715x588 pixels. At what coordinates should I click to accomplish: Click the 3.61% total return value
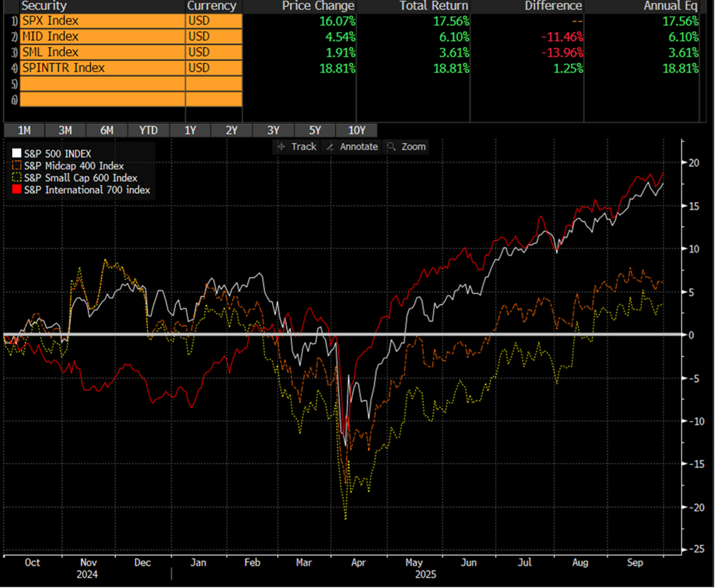click(454, 53)
